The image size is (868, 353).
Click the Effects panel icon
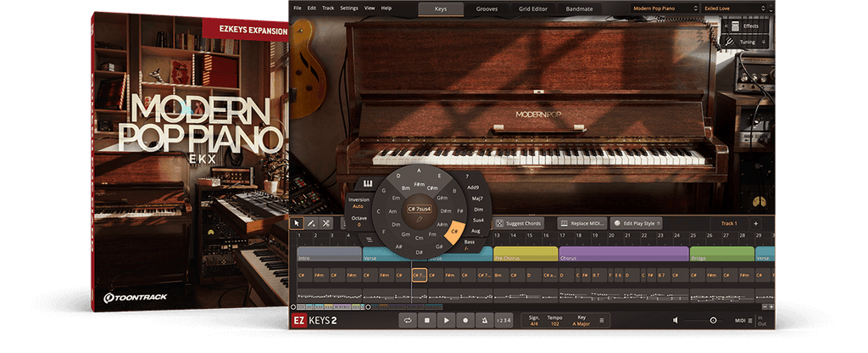tap(736, 25)
